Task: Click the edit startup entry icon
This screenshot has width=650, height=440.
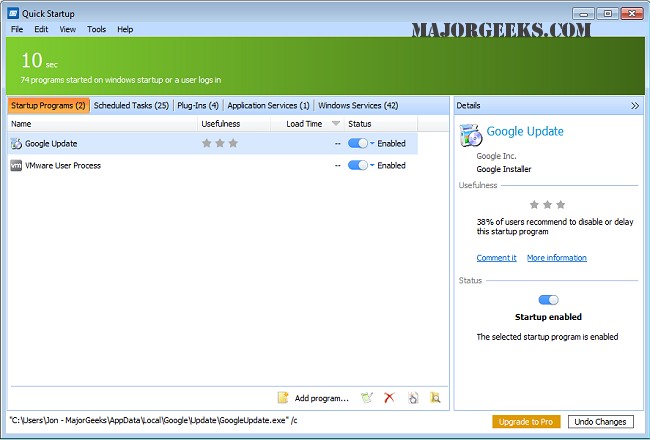Action: tap(367, 398)
